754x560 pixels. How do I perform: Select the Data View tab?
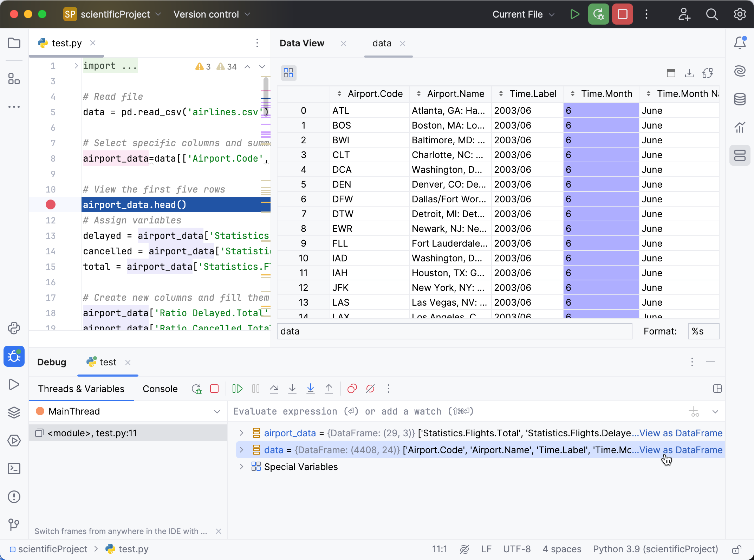302,43
